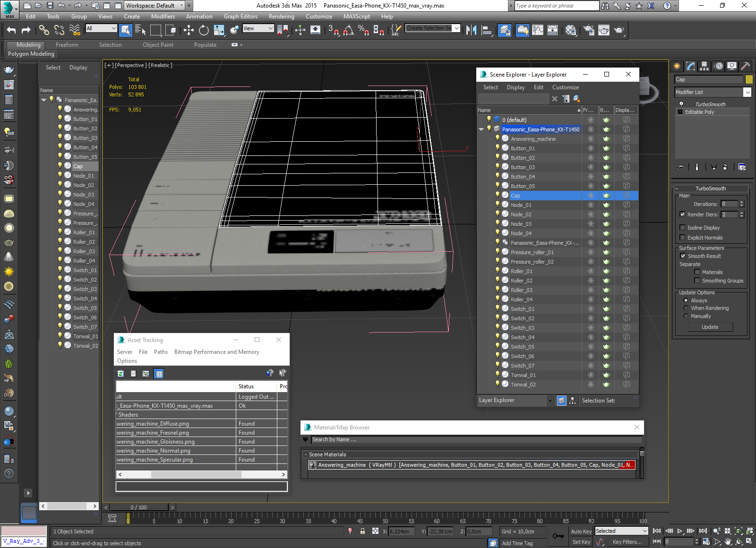Open the Select by Name list
The width and height of the screenshot is (756, 548).
tap(140, 30)
